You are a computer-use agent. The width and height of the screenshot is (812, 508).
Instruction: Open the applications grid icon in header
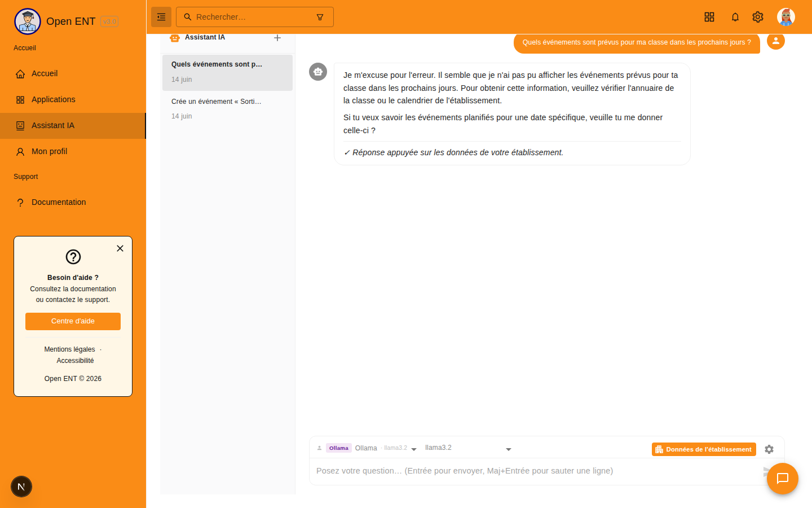coord(709,17)
